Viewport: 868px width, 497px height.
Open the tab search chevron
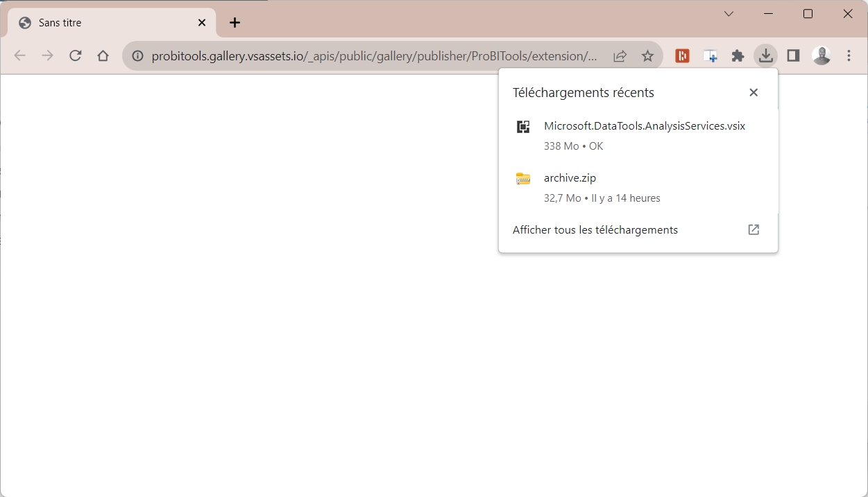[729, 14]
